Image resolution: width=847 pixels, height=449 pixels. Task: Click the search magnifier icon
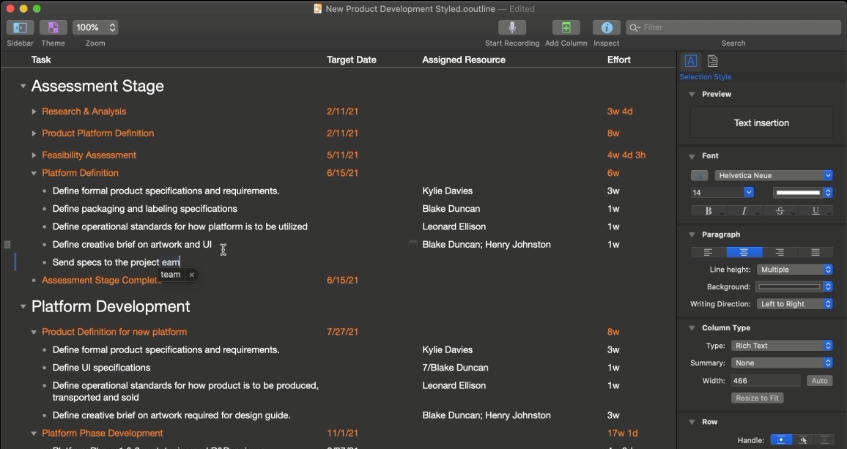[x=634, y=28]
